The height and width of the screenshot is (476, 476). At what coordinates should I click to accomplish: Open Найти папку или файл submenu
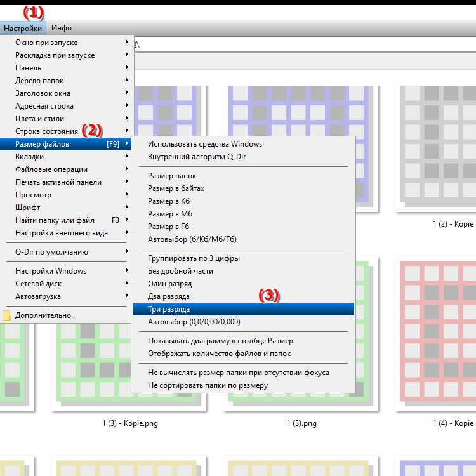tap(55, 220)
